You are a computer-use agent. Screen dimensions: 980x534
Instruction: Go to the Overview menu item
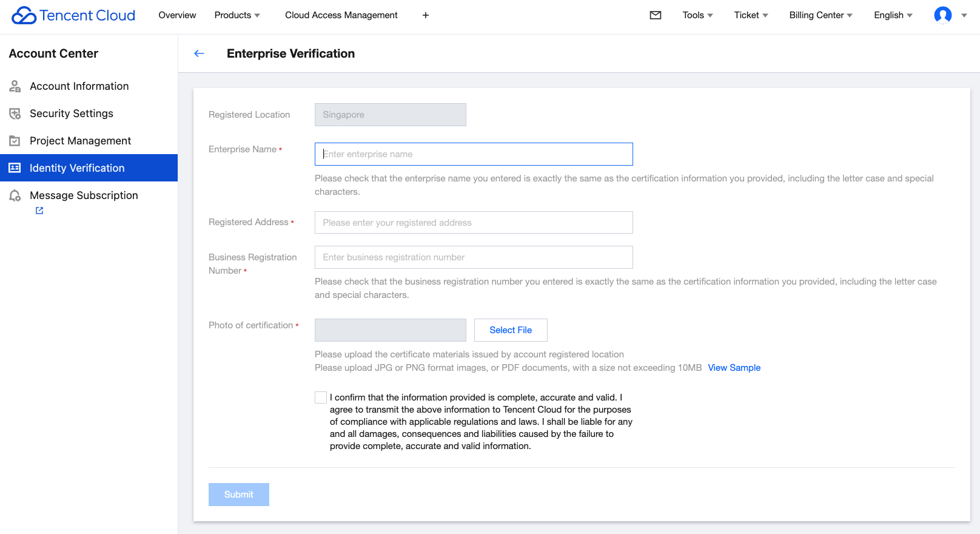[x=177, y=15]
